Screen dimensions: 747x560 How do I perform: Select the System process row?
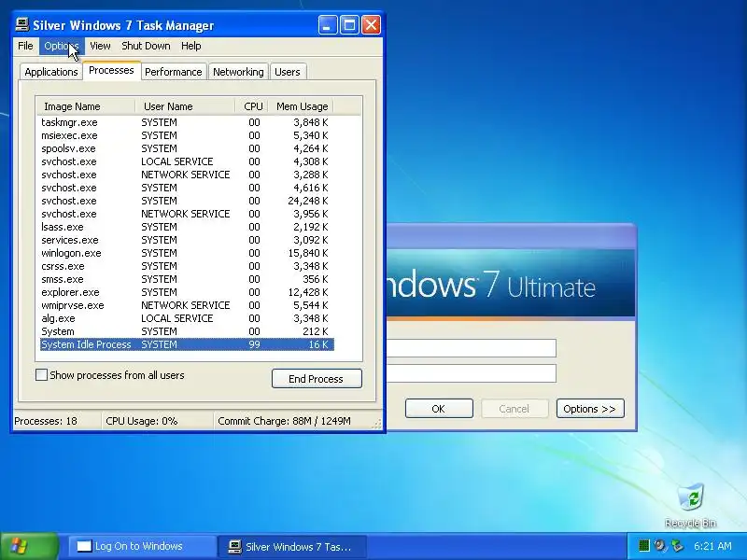pos(187,331)
